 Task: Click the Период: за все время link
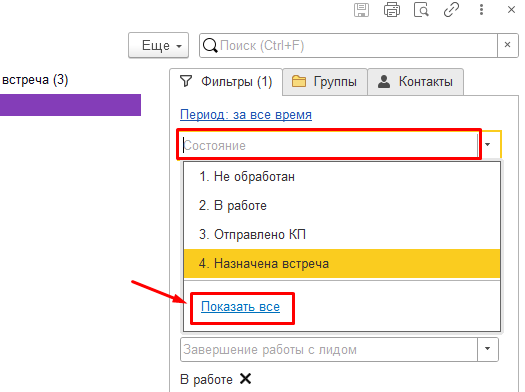246,115
